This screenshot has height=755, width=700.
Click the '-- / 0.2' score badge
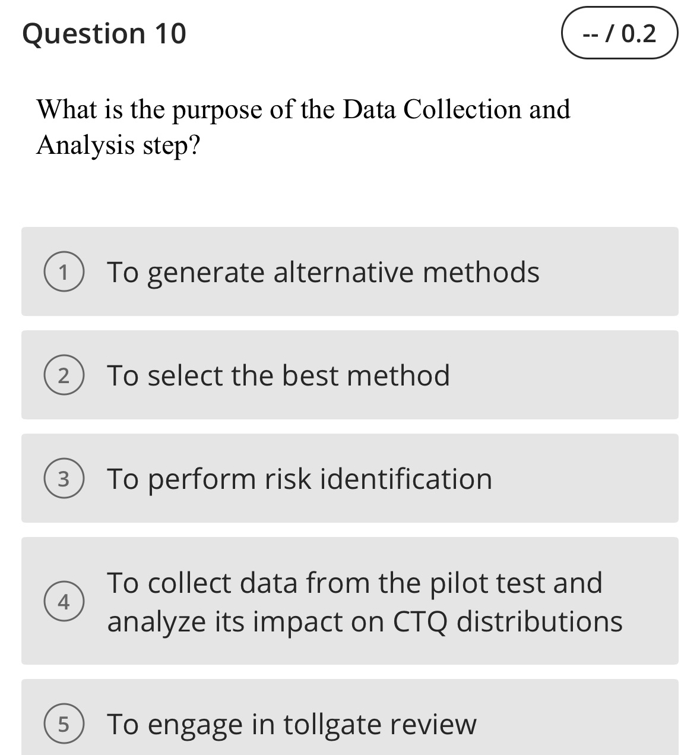[x=619, y=33]
